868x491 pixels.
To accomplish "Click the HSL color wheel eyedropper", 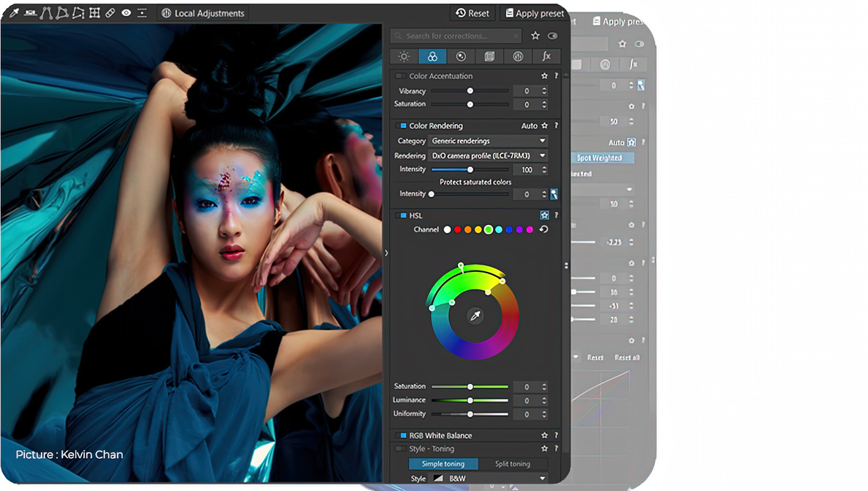I will coord(475,317).
